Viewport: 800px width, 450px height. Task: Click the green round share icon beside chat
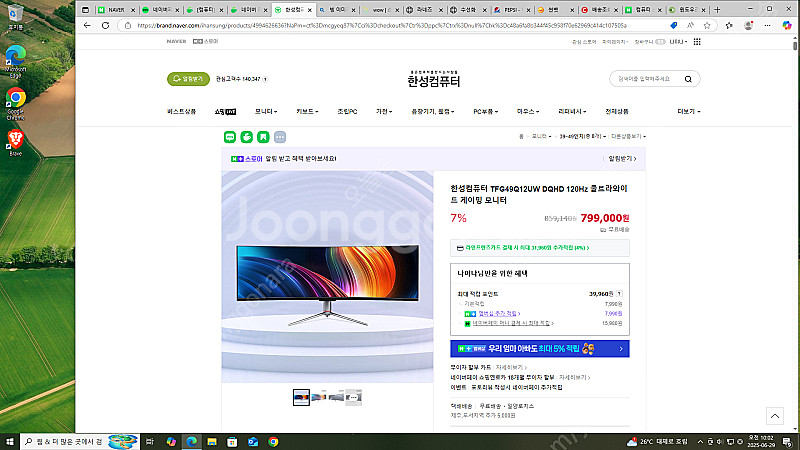(x=246, y=137)
